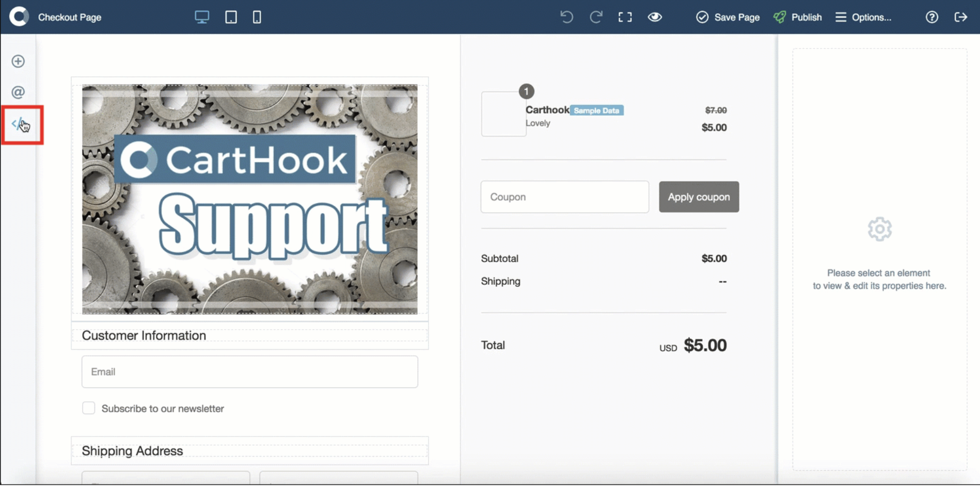Click the Carthook product name

coord(547,110)
